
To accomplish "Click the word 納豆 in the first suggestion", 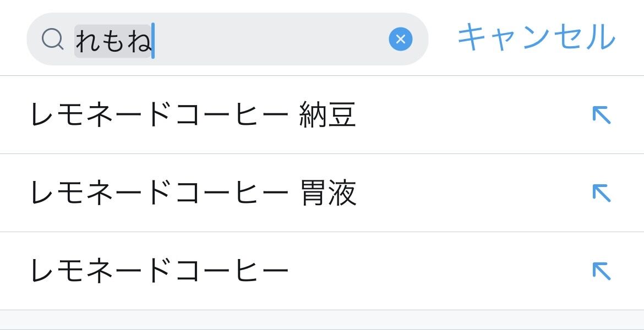I will [x=328, y=116].
